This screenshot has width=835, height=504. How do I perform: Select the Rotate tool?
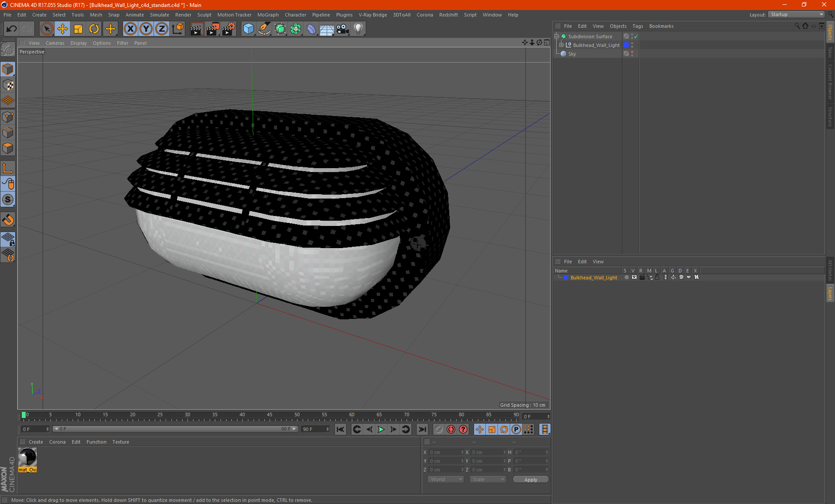(94, 29)
